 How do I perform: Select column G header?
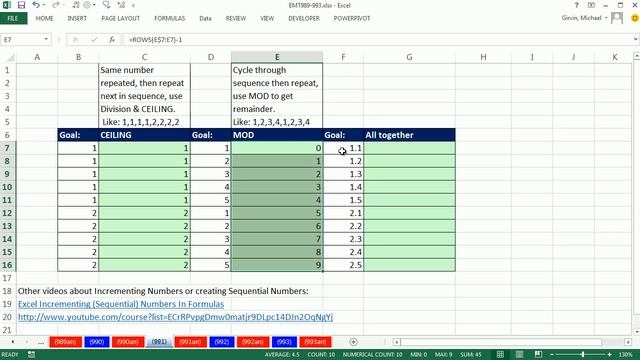(409, 57)
